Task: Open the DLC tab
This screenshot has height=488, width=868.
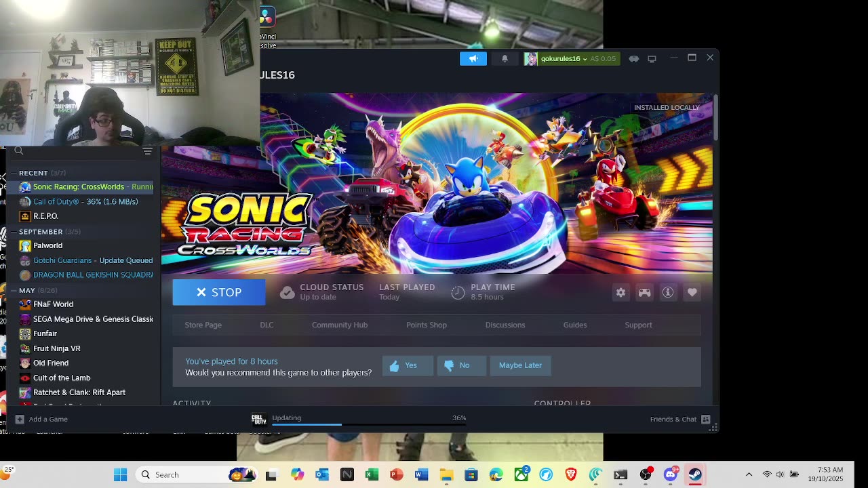Action: (267, 325)
